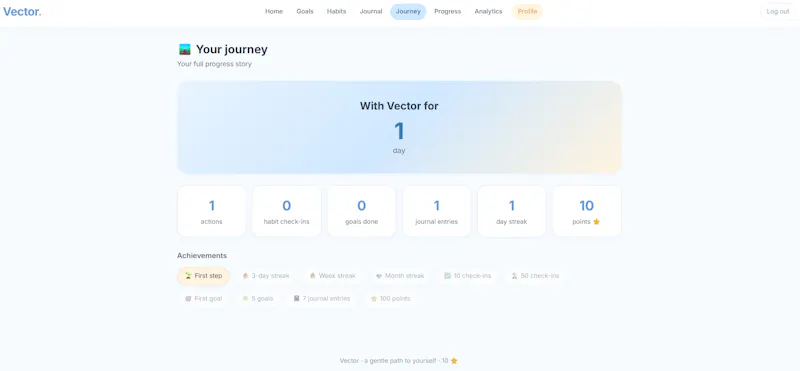800x371 pixels.
Task: Click the star icon on 5 goals
Action: [245, 299]
